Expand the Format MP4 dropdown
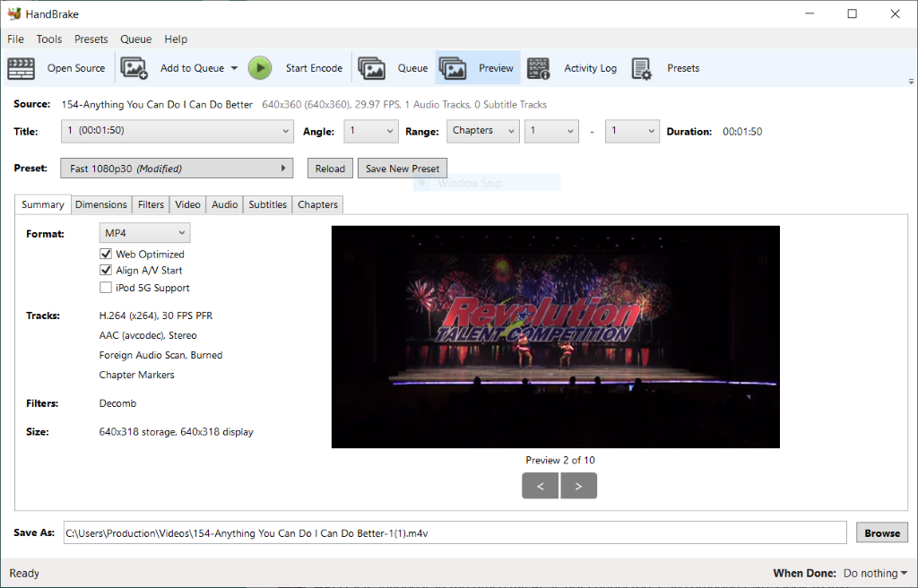 click(144, 233)
